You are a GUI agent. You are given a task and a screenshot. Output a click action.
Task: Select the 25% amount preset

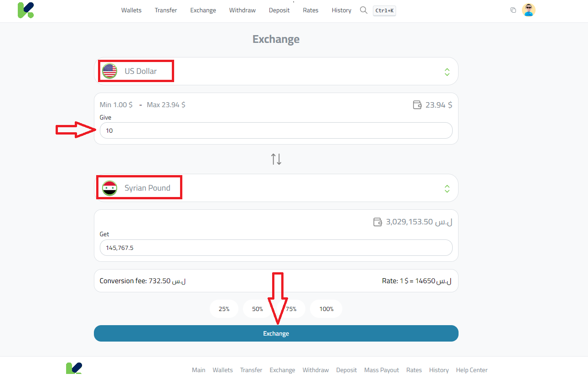tap(224, 309)
